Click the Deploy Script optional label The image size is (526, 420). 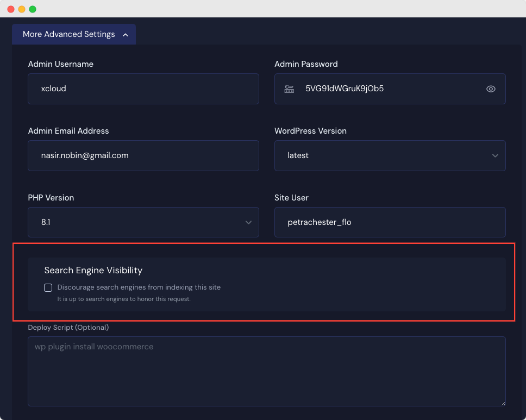[x=68, y=327]
